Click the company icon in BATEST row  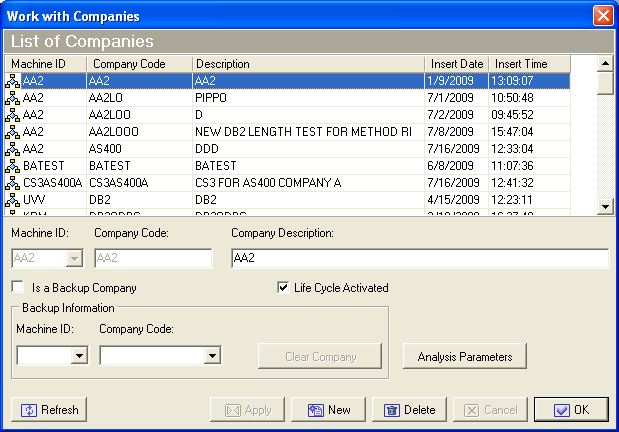12,166
